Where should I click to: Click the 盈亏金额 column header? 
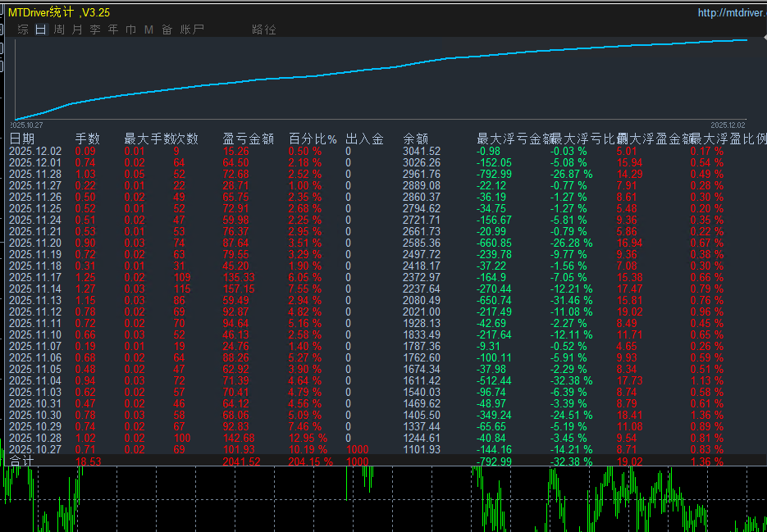pos(248,139)
